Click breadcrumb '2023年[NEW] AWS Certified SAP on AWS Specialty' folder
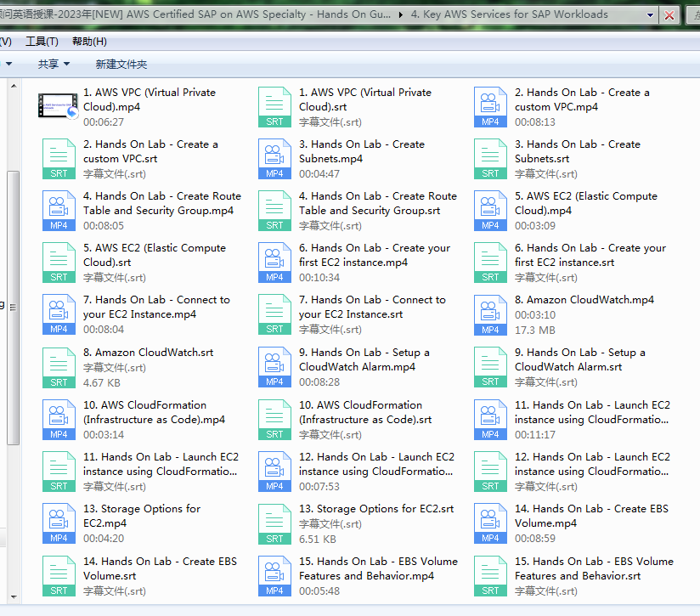 [x=195, y=14]
